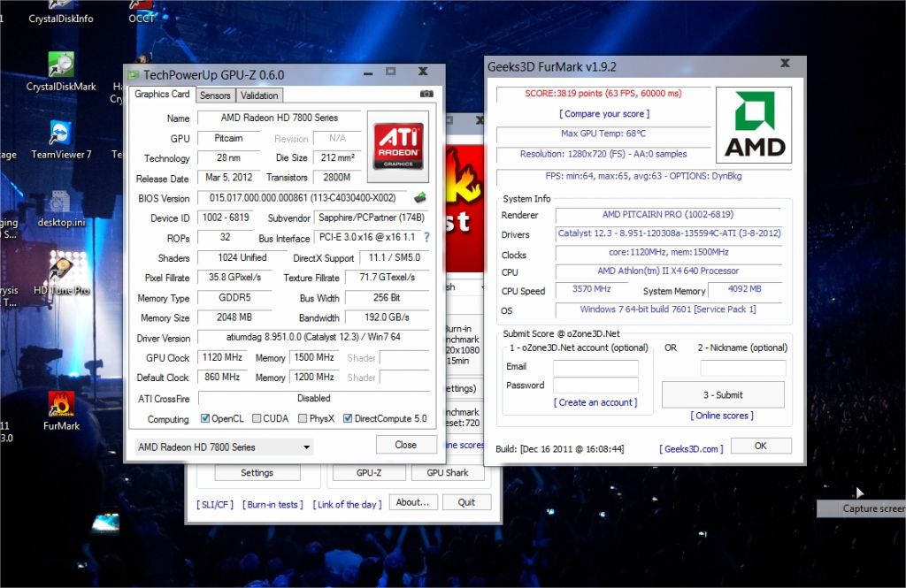Open the Burn-in tests link
The width and height of the screenshot is (906, 588).
click(x=273, y=504)
